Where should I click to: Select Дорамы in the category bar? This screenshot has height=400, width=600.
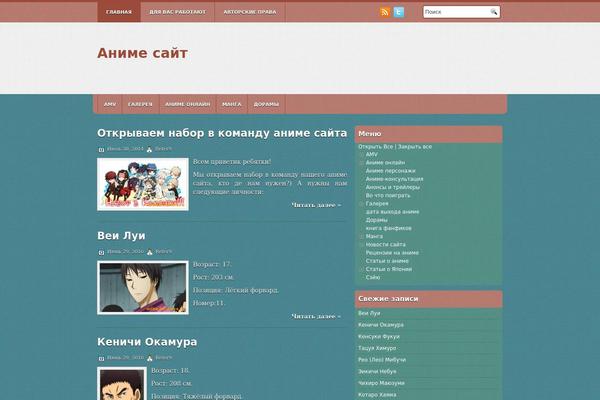coord(266,104)
